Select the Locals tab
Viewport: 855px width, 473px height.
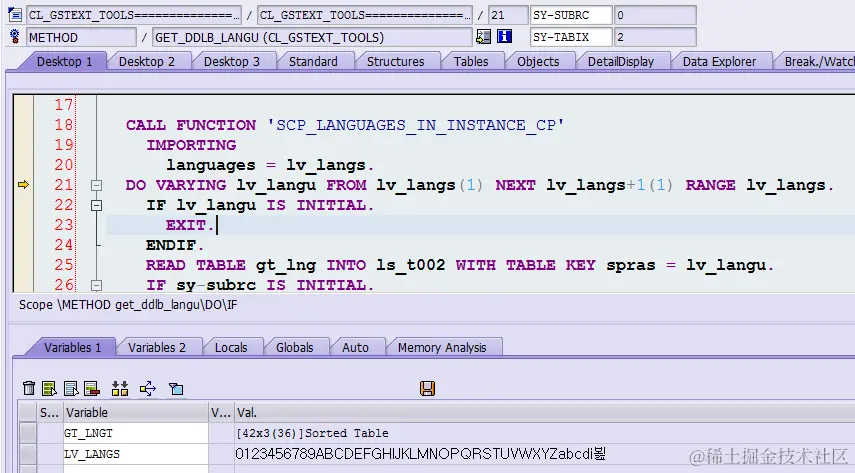[x=231, y=348]
